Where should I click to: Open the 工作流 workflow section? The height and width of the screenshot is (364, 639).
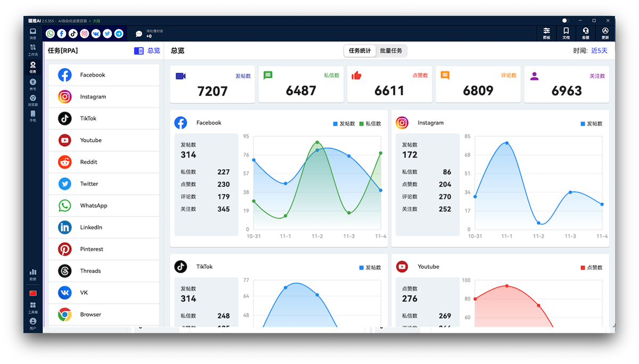pyautogui.click(x=33, y=50)
